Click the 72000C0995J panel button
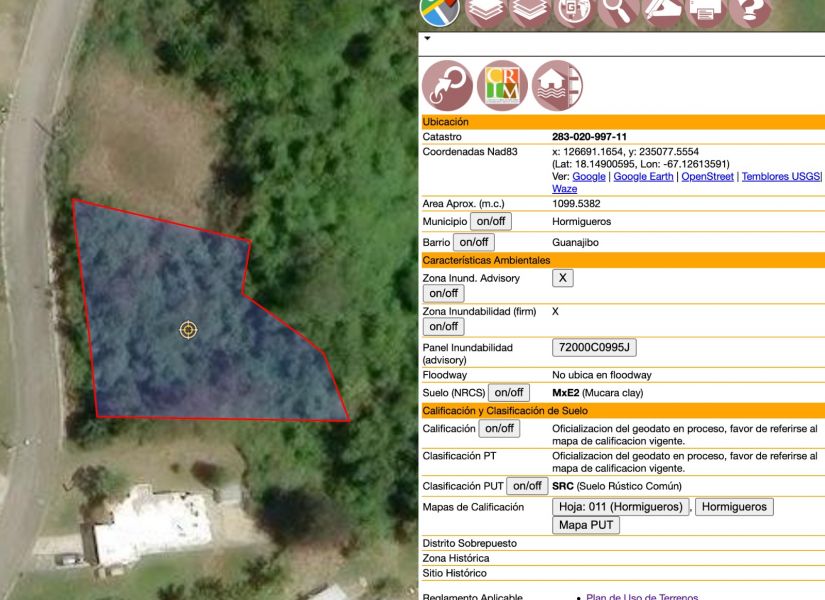 [x=594, y=348]
